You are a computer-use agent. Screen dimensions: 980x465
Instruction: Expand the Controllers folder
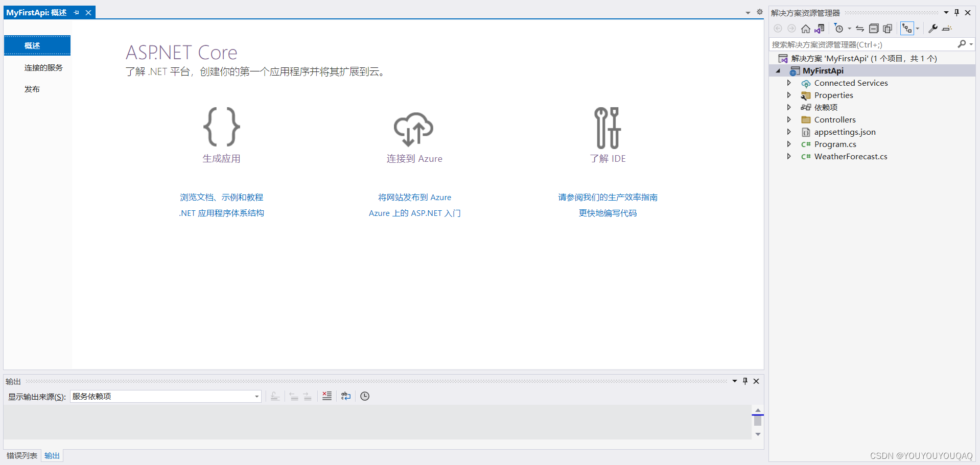click(789, 119)
